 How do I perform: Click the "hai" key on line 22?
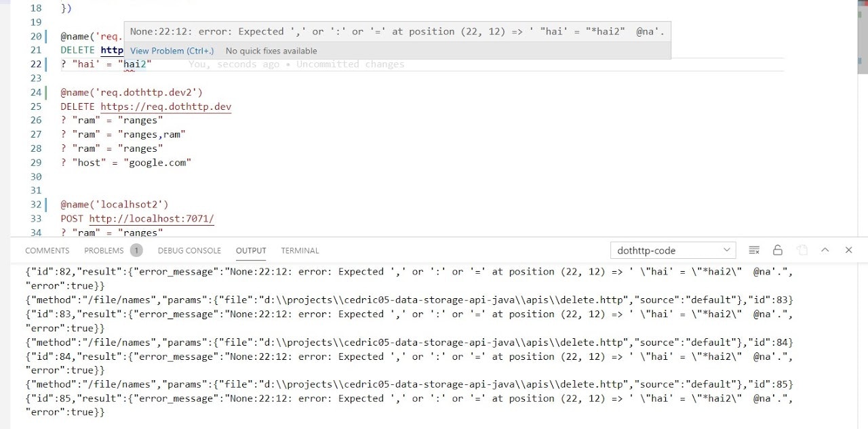pyautogui.click(x=86, y=64)
